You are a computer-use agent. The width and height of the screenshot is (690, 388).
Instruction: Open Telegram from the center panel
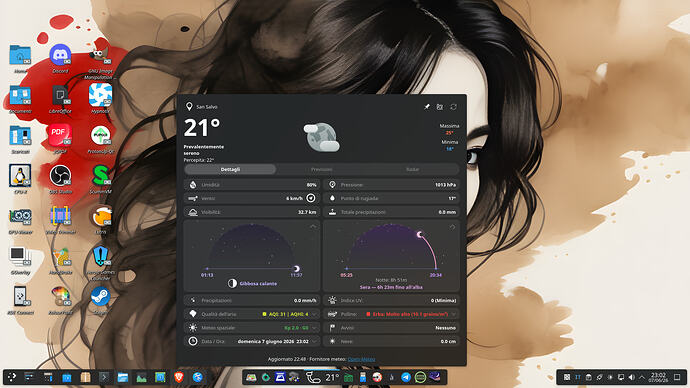click(x=406, y=377)
